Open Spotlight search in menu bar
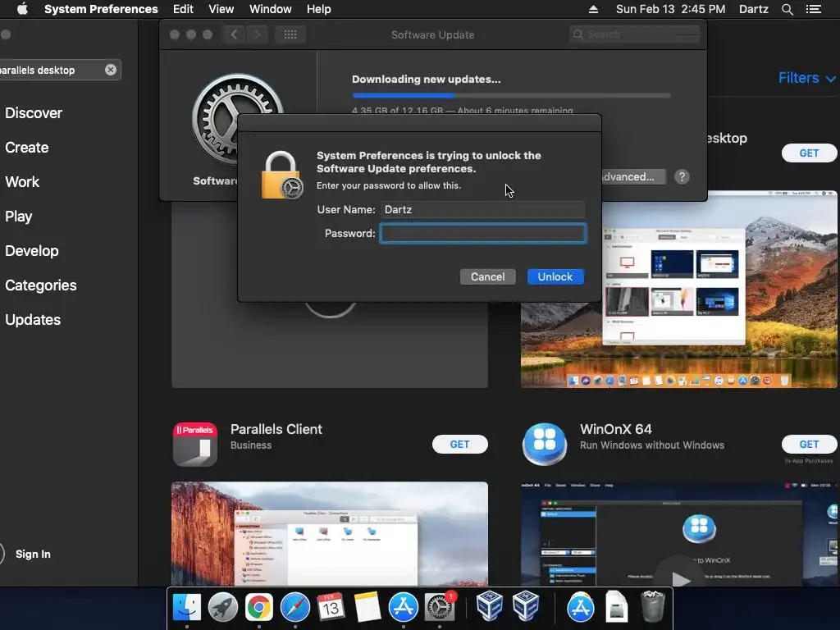 click(787, 9)
